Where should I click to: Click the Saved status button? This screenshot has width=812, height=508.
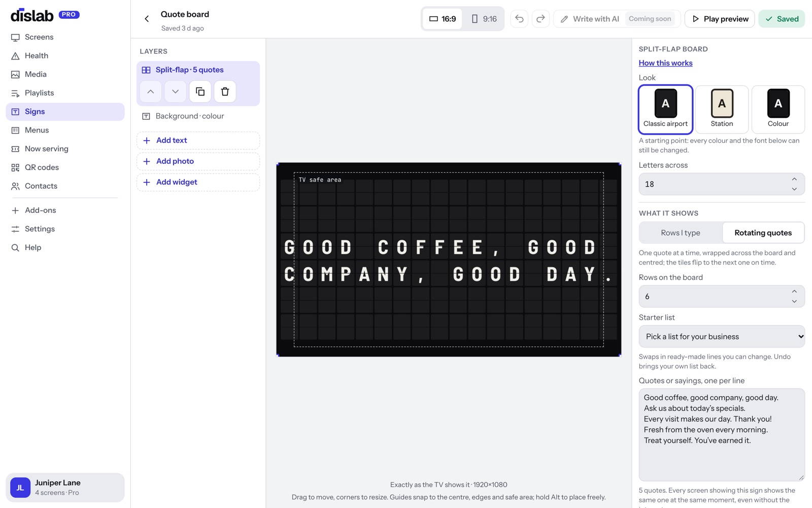(782, 19)
